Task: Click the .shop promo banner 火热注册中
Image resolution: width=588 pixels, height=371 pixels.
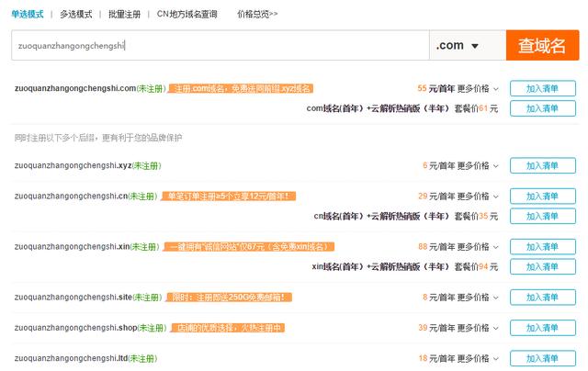Action: coord(227,328)
